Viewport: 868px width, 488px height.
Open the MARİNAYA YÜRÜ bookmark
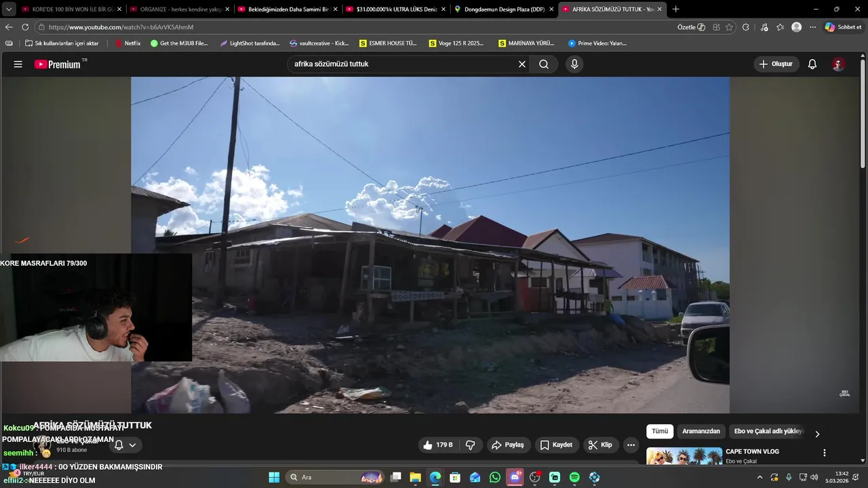tap(526, 43)
